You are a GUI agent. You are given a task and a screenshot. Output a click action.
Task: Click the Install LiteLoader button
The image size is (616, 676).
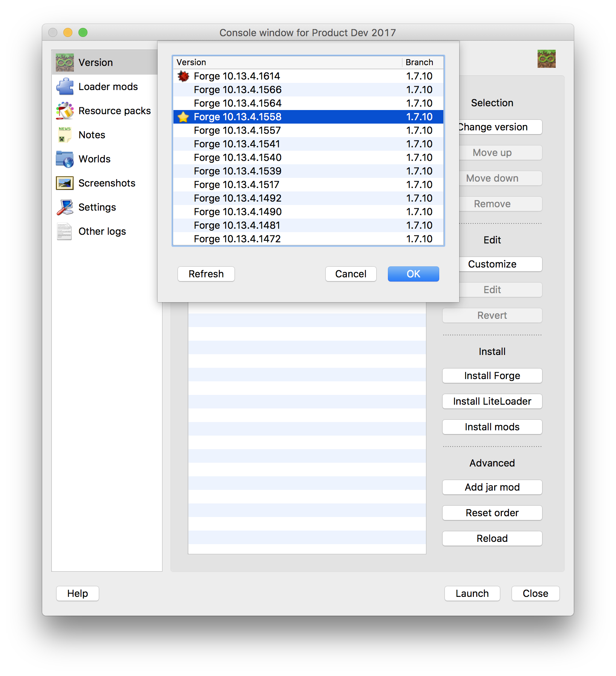coord(492,401)
